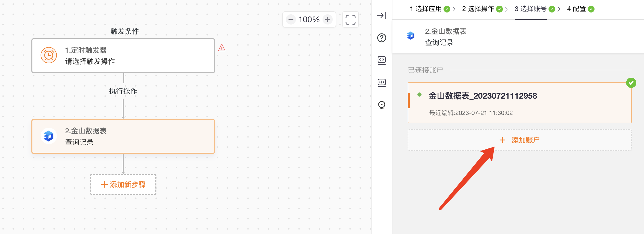Switch to step 2 选择操作 tab

482,9
